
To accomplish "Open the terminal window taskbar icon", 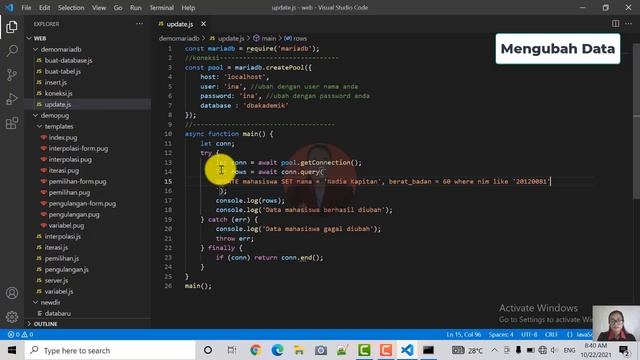I will coord(428,350).
